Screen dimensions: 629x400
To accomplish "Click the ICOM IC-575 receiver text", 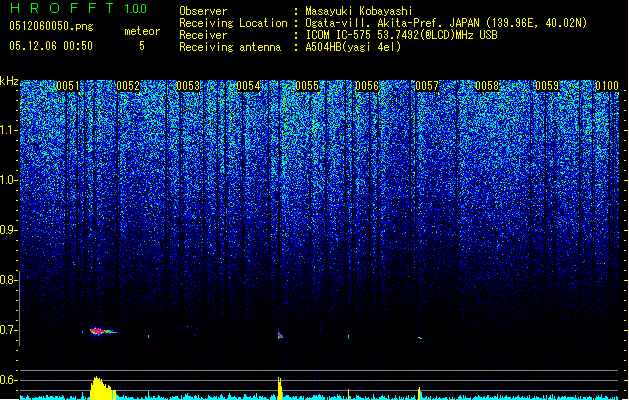I will 401,35.
